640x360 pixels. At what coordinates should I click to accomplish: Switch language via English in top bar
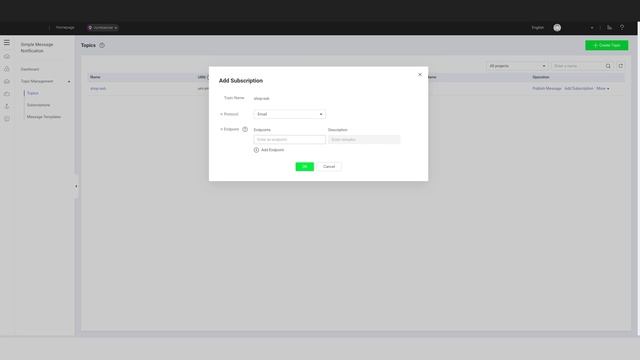(538, 28)
